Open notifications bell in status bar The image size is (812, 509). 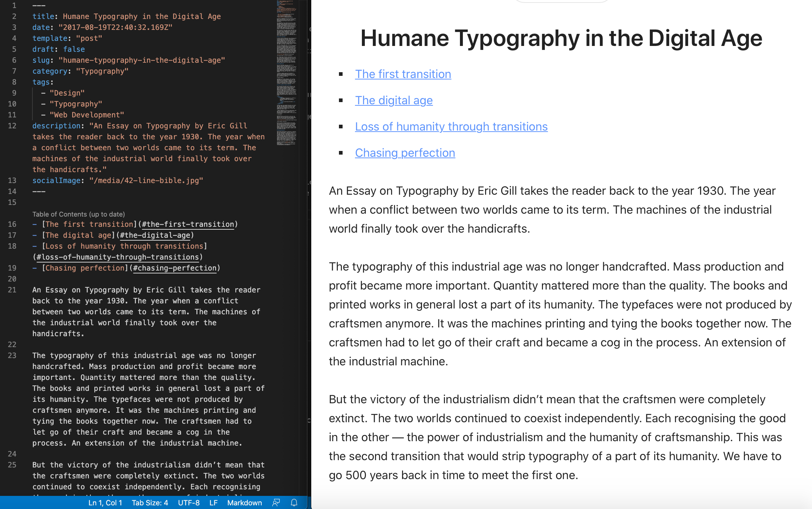(294, 503)
